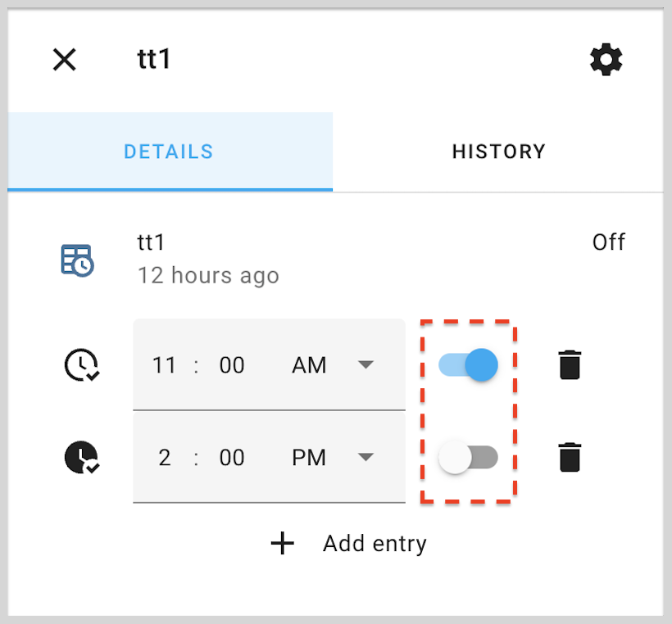
Task: Switch to the HISTORY tab
Action: pyautogui.click(x=498, y=151)
